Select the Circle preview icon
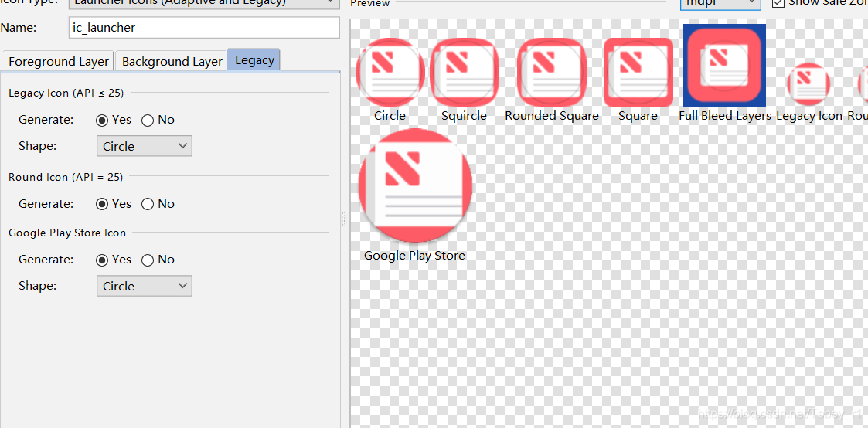This screenshot has width=868, height=428. click(390, 72)
